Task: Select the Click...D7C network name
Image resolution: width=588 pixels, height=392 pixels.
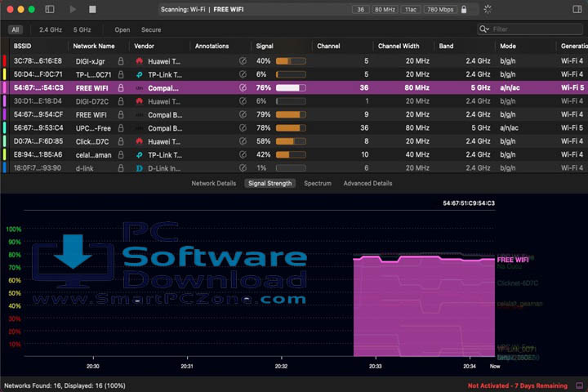Action: (x=92, y=141)
